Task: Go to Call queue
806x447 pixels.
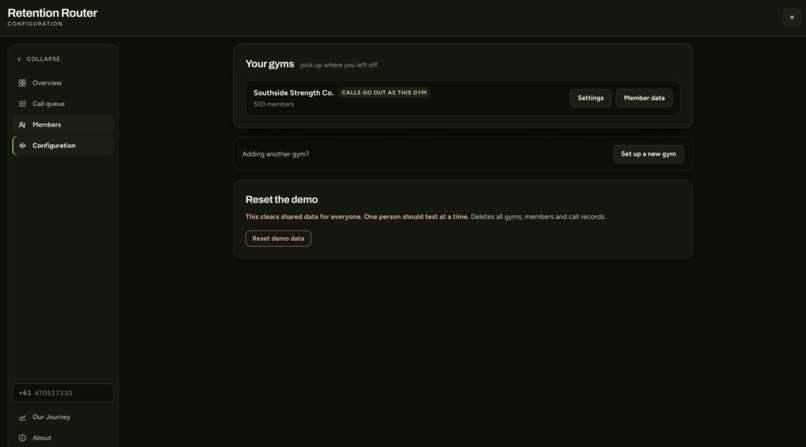Action: tap(63, 104)
